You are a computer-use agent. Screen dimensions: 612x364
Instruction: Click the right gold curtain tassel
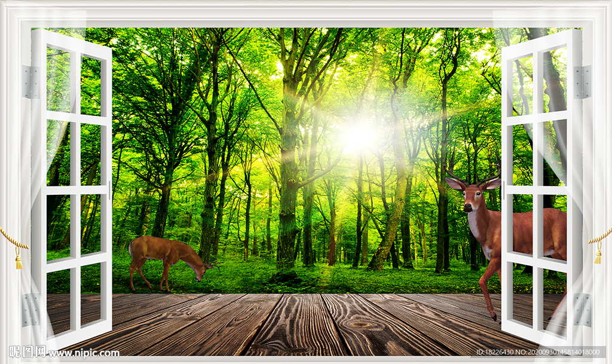(597, 254)
